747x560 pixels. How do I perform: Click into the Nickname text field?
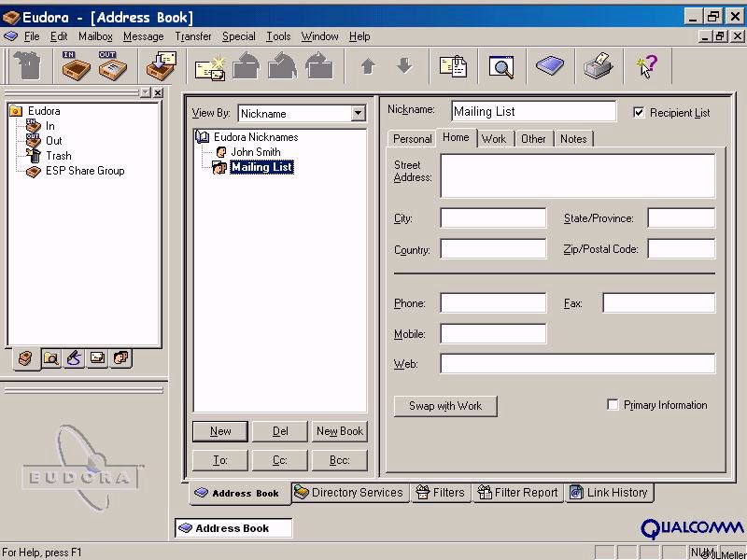[x=533, y=111]
